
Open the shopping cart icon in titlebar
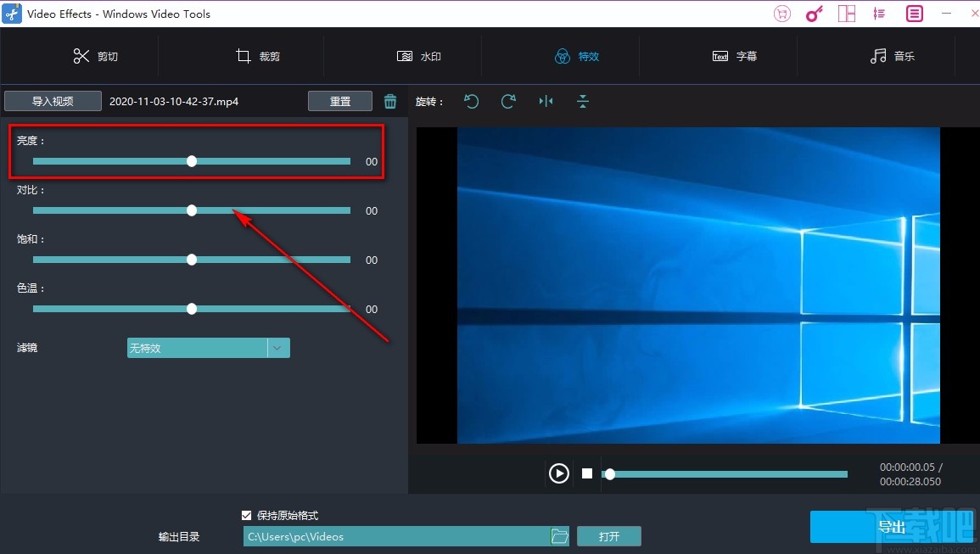(781, 14)
